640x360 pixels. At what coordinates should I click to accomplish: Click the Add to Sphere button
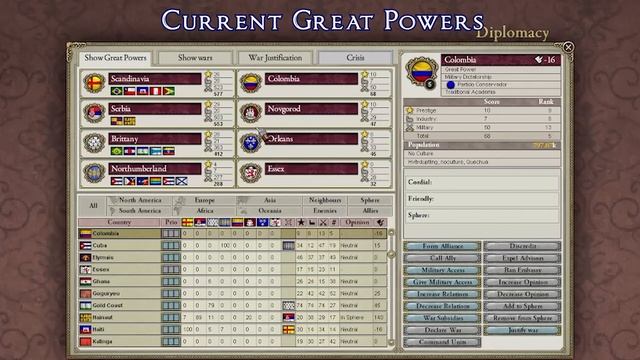click(522, 306)
